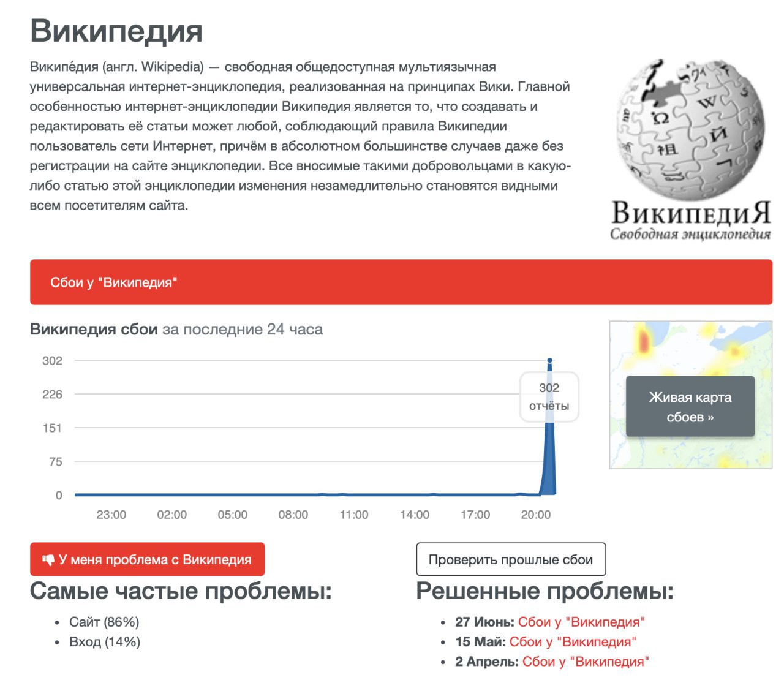
Task: Click the 14:00 time axis label
Action: click(x=415, y=515)
